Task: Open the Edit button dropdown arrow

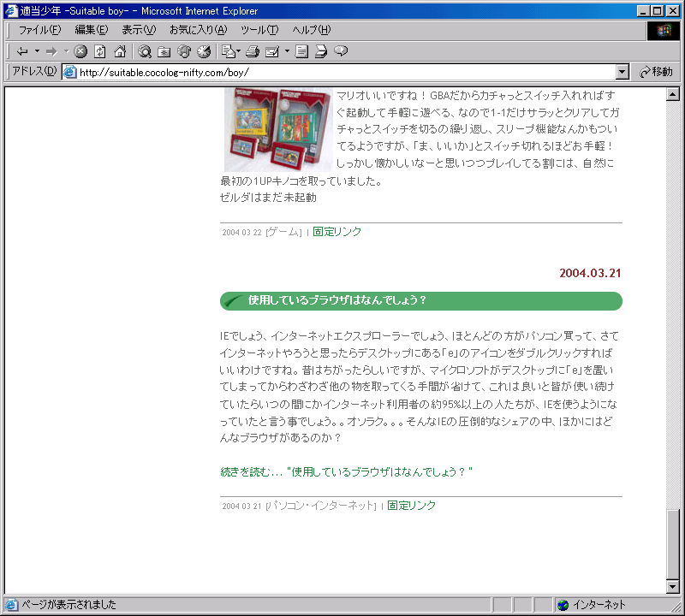Action: 287,51
